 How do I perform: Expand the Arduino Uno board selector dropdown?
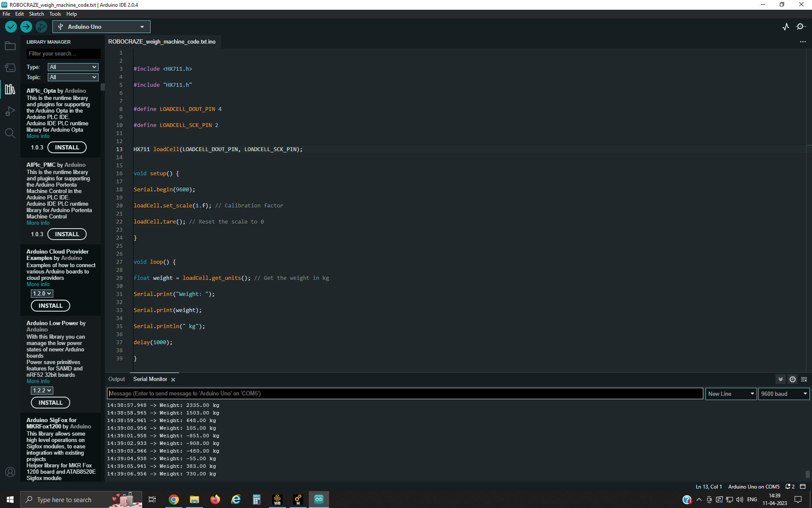pos(101,27)
